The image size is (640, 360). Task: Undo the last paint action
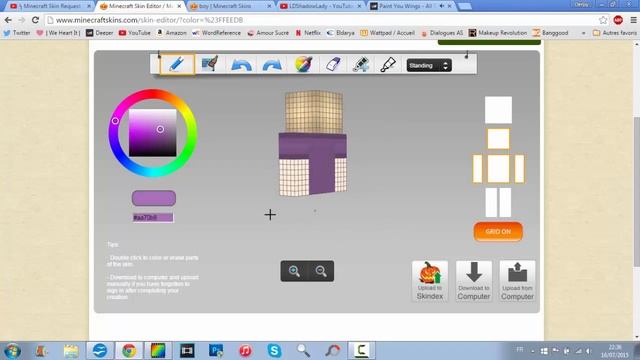[241, 65]
